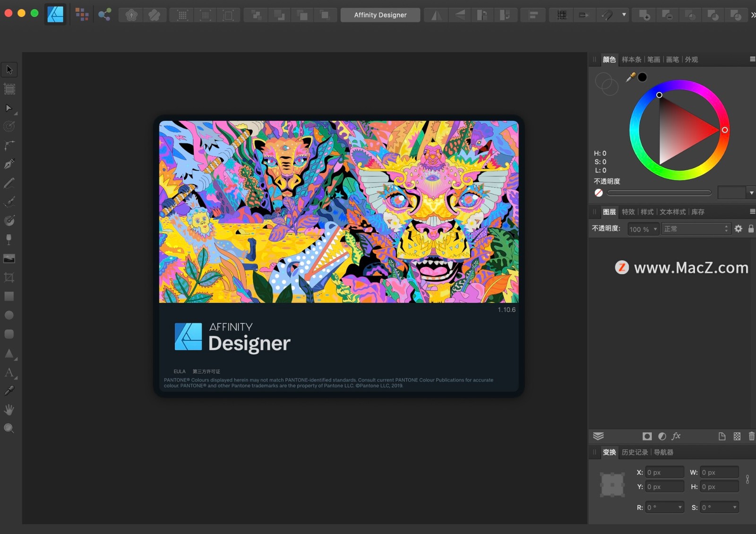
Task: Open the Alignment options in toolbar
Action: (x=533, y=15)
